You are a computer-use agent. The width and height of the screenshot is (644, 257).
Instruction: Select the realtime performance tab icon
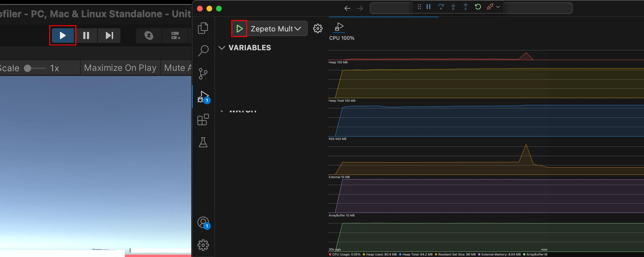tap(339, 27)
